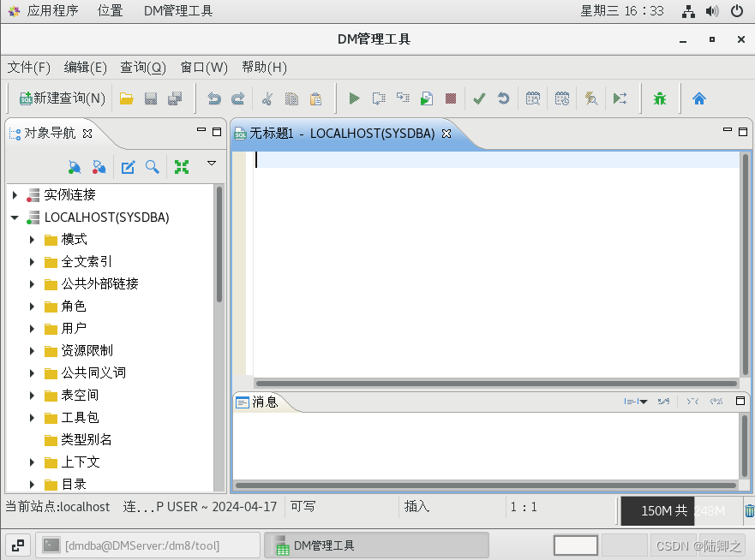Expand the 实例连接 tree node

[x=15, y=195]
